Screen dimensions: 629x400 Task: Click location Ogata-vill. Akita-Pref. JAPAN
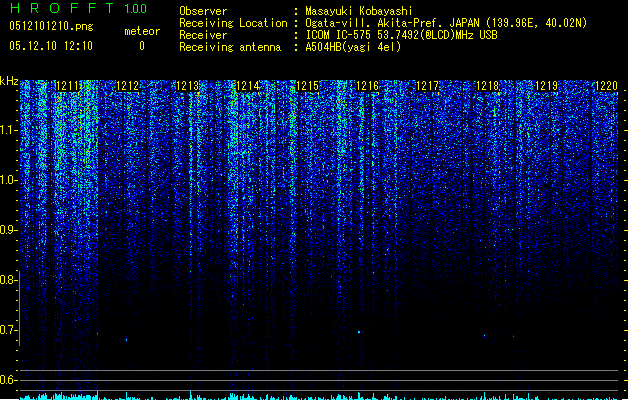(x=393, y=23)
